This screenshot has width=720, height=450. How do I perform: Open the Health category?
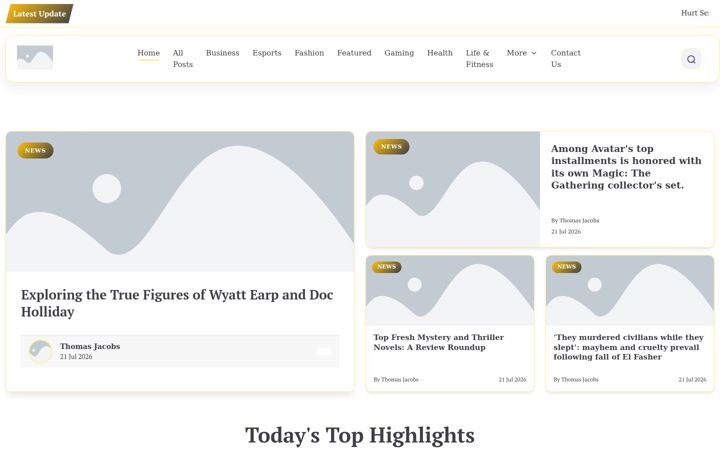[x=440, y=53]
